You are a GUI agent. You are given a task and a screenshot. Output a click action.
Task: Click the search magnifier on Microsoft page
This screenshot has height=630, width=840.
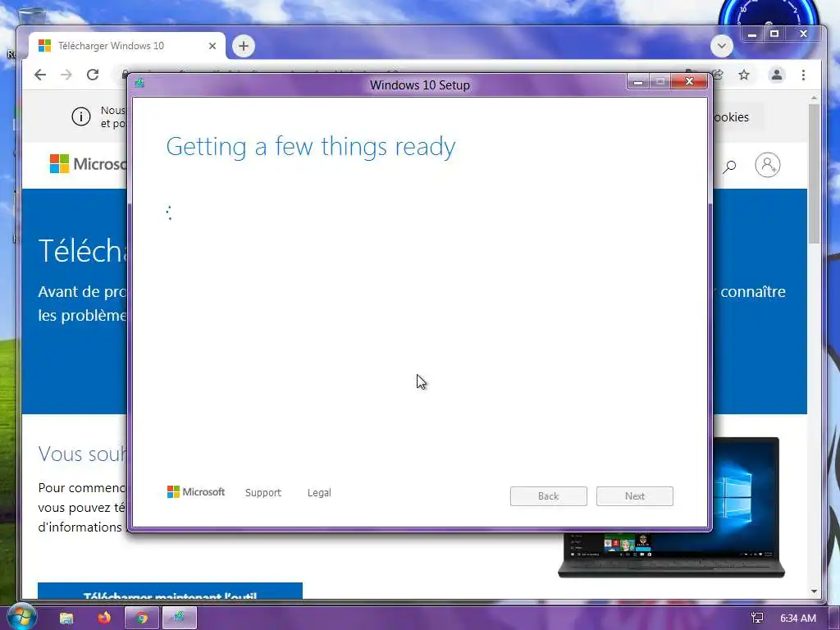729,167
